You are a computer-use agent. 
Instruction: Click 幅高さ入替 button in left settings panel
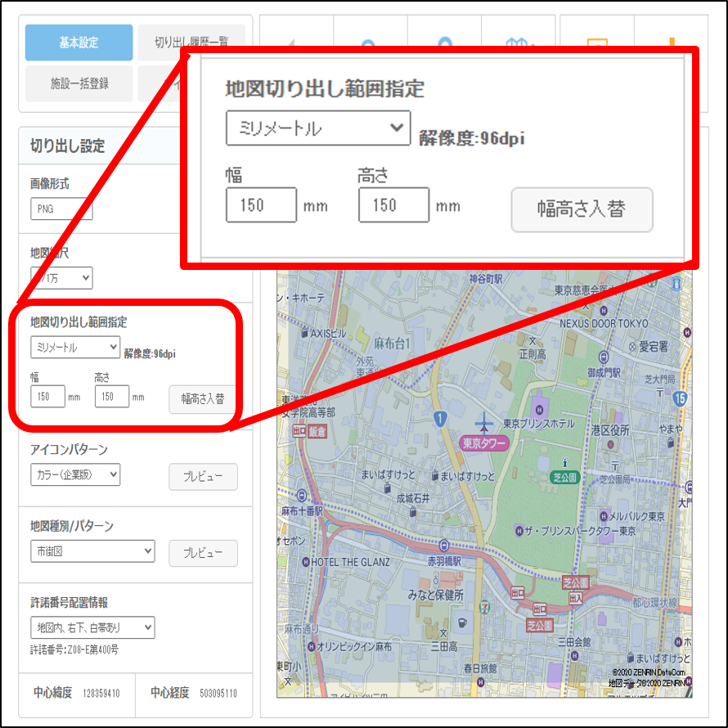point(203,399)
